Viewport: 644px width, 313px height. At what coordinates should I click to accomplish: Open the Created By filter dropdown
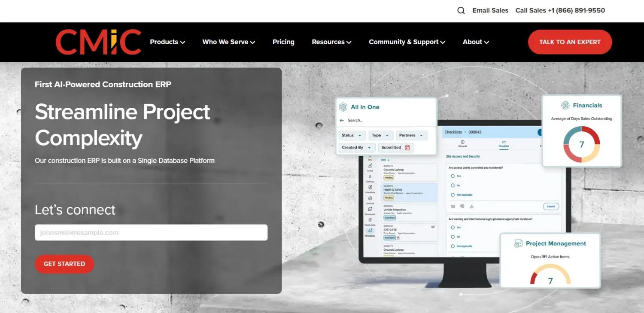(x=357, y=147)
